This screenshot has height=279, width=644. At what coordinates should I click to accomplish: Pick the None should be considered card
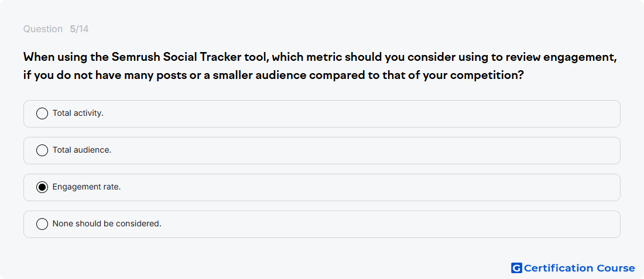pos(321,224)
